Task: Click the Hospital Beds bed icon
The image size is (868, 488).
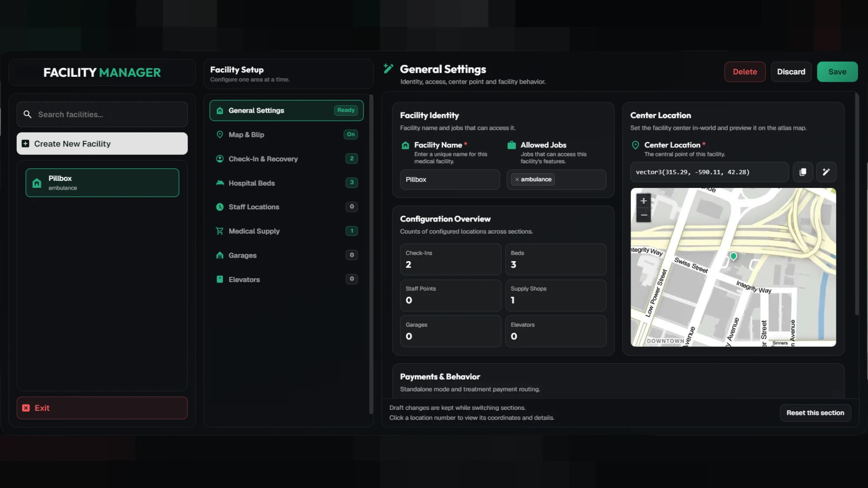Action: click(x=220, y=183)
